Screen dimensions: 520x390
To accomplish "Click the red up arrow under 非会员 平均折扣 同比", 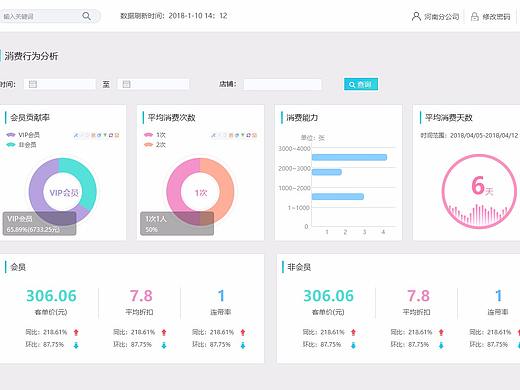I will 441,332.
